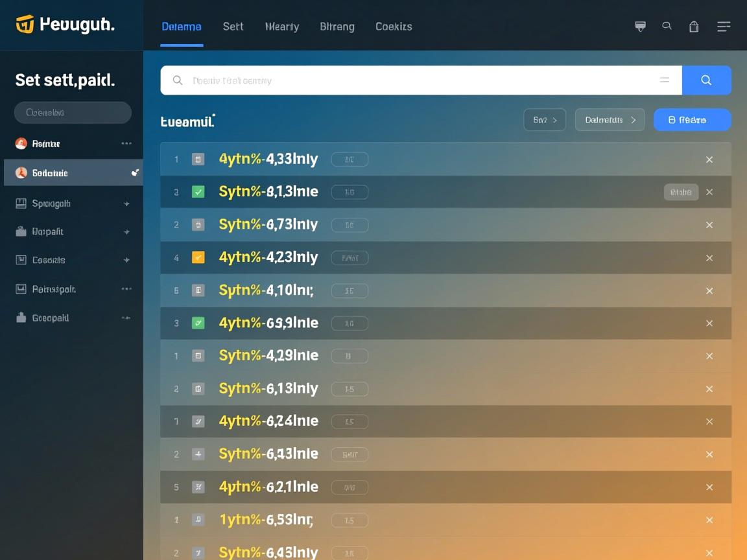Expand the Spraugolt sidebar item
Image resolution: width=747 pixels, height=560 pixels.
click(126, 204)
